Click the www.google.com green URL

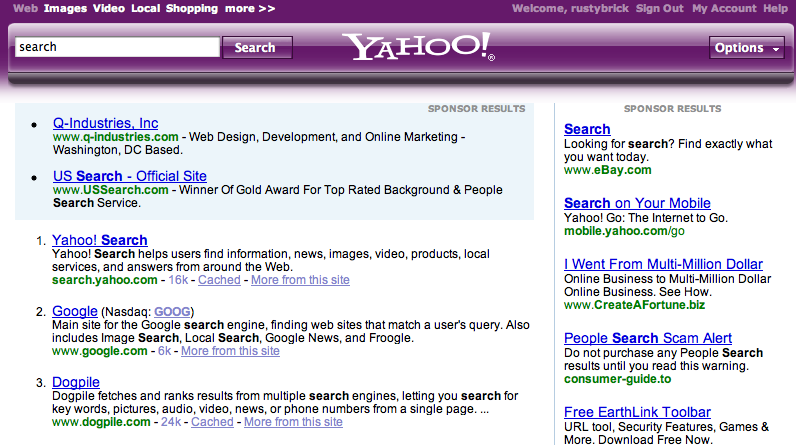(x=100, y=351)
